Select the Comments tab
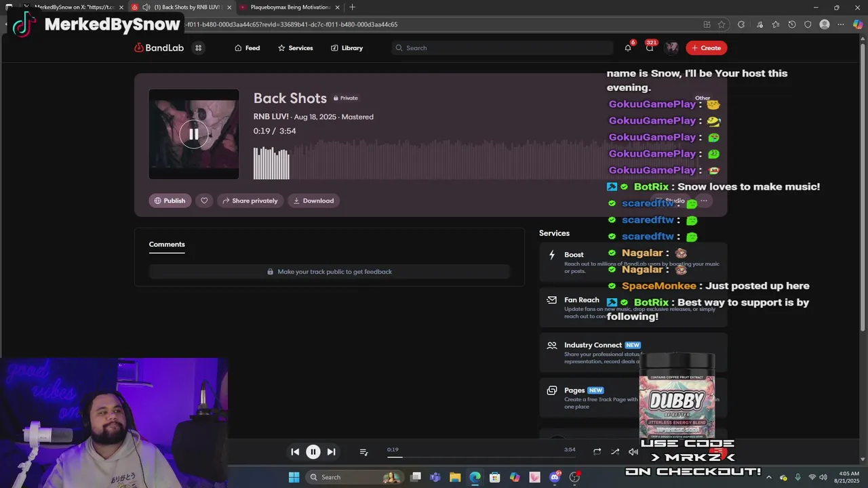 167,244
